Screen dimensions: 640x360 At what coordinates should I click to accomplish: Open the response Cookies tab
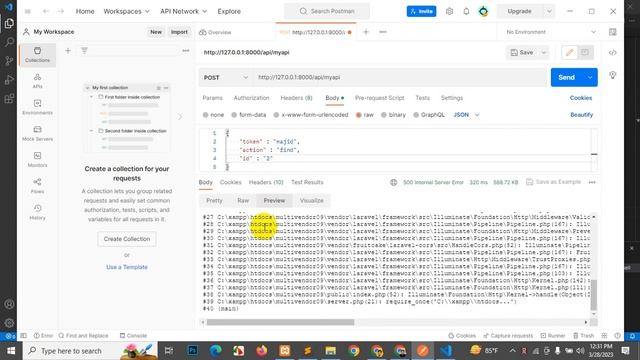(x=231, y=182)
